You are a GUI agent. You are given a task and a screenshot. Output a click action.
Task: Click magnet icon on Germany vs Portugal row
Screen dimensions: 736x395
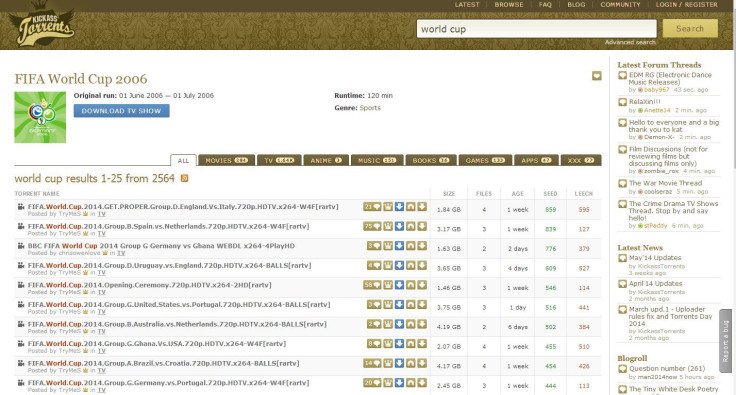coord(411,383)
